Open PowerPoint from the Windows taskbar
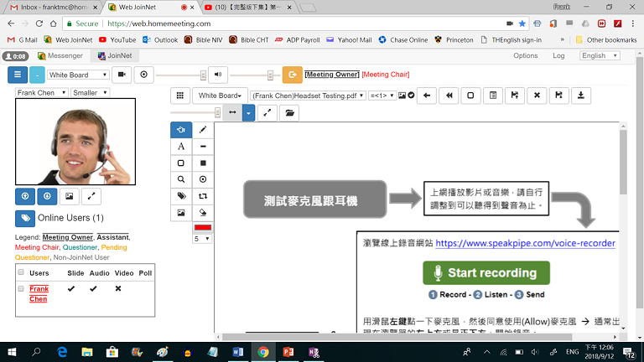 [x=287, y=352]
